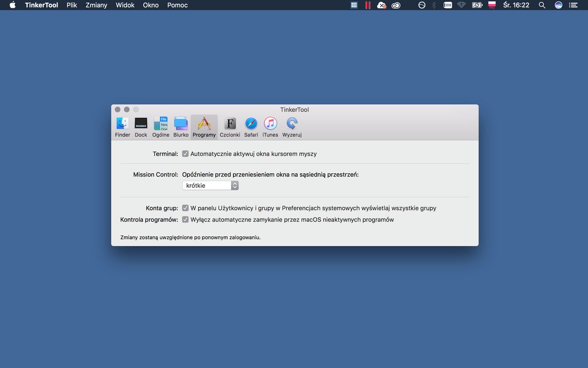Image resolution: width=588 pixels, height=368 pixels.
Task: Disable Wyłącz automatyczne zamykanie checkbox
Action: [186, 219]
